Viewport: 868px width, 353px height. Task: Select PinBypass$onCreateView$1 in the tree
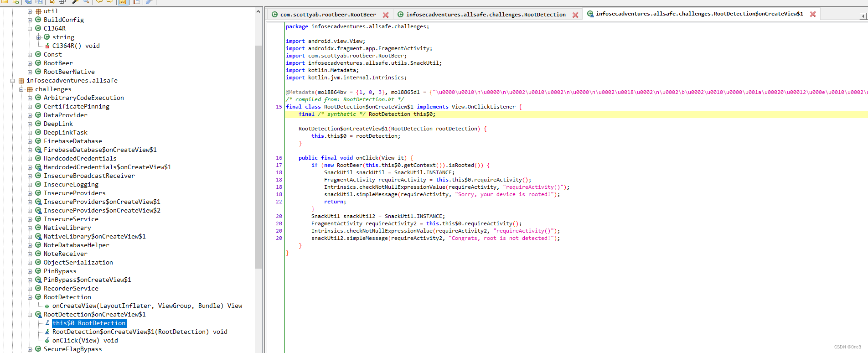[87, 280]
